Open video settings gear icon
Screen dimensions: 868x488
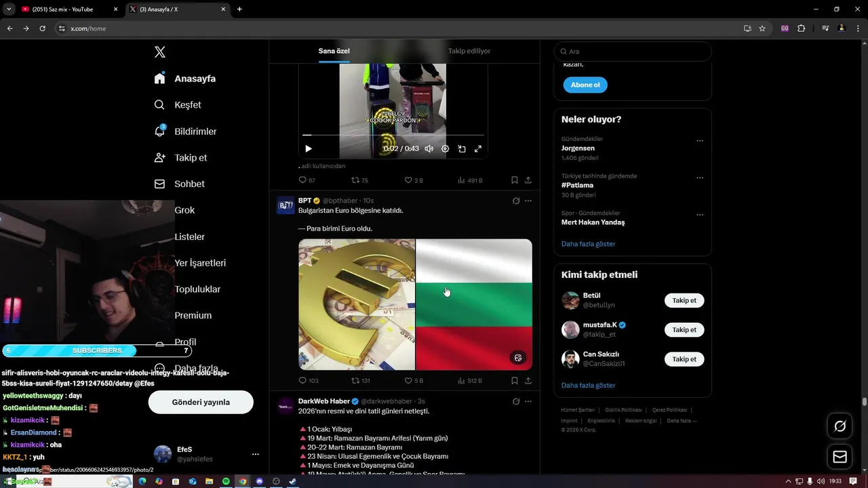click(446, 148)
